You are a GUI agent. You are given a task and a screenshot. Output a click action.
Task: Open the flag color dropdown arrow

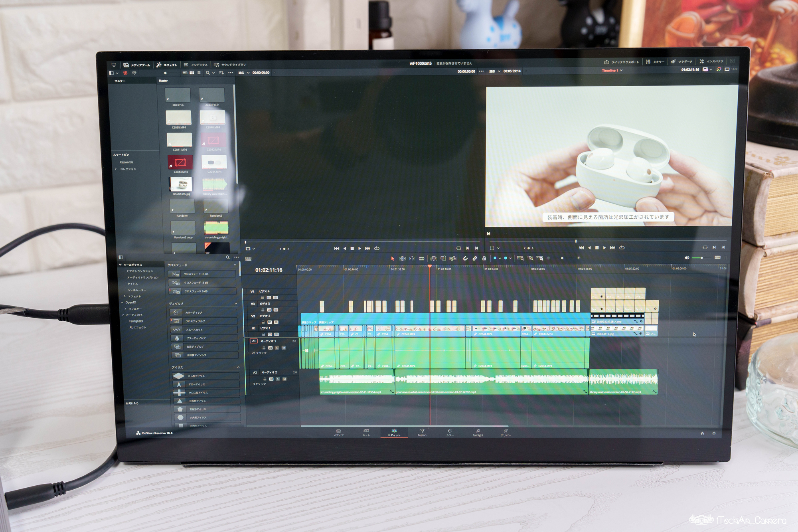coord(500,259)
